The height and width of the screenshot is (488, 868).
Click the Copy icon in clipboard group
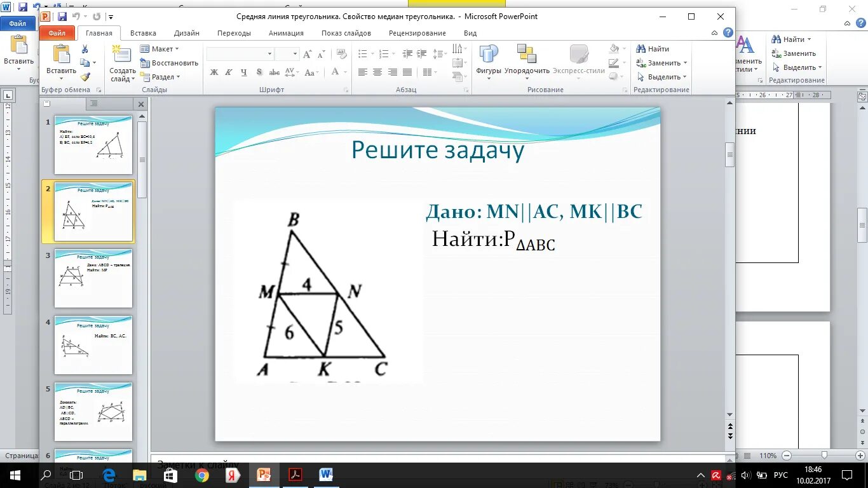pos(85,63)
